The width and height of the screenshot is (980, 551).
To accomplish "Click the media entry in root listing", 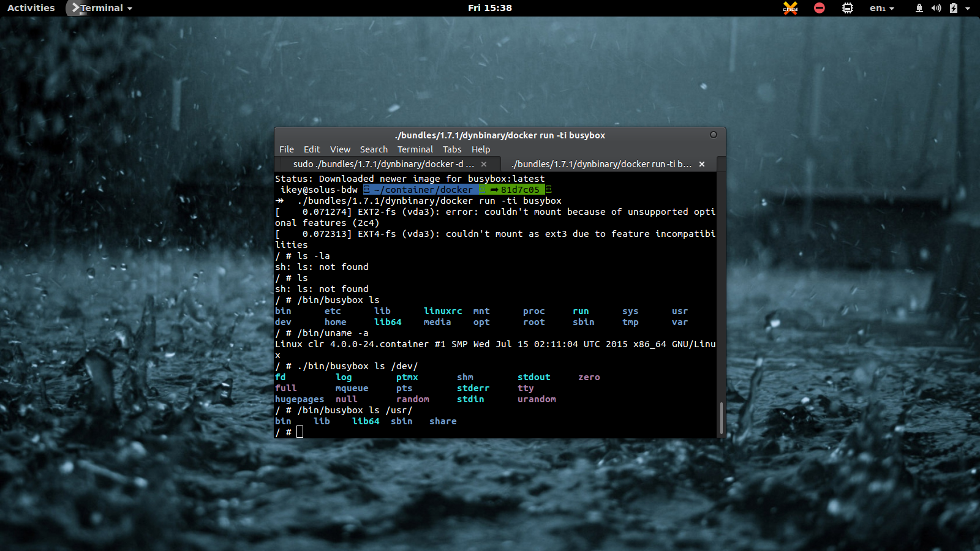I will click(437, 322).
